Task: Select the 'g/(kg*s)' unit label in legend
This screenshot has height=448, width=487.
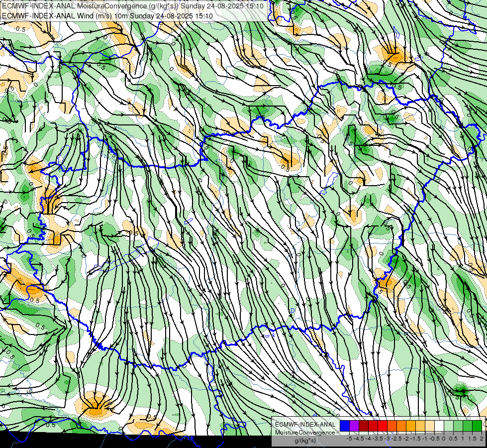Action: tap(305, 441)
